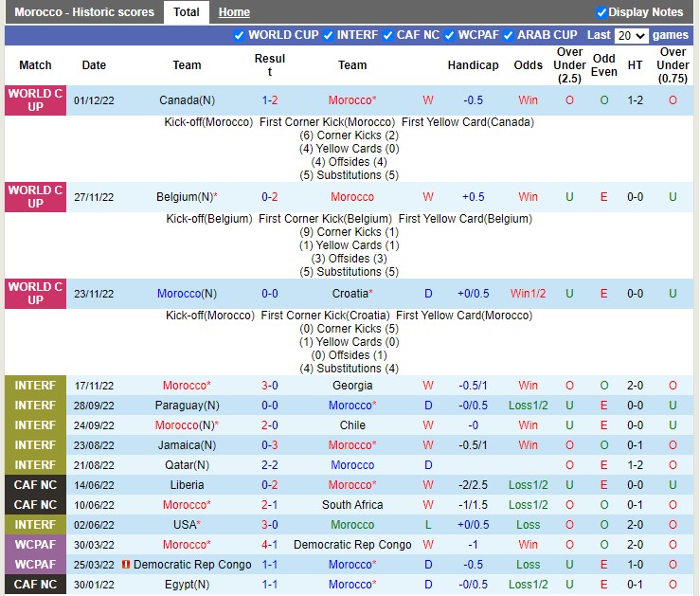Click Belgium(N)* team name
This screenshot has height=596, width=700.
(x=187, y=197)
